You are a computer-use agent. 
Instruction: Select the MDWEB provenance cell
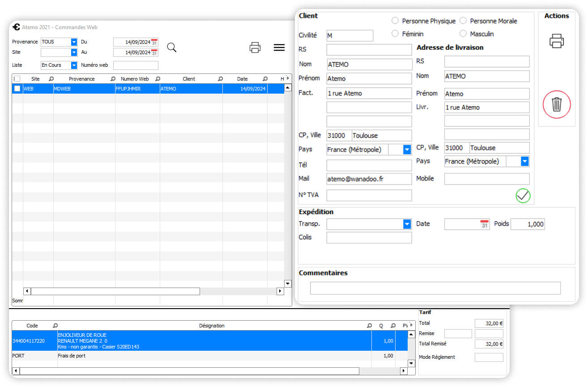84,89
